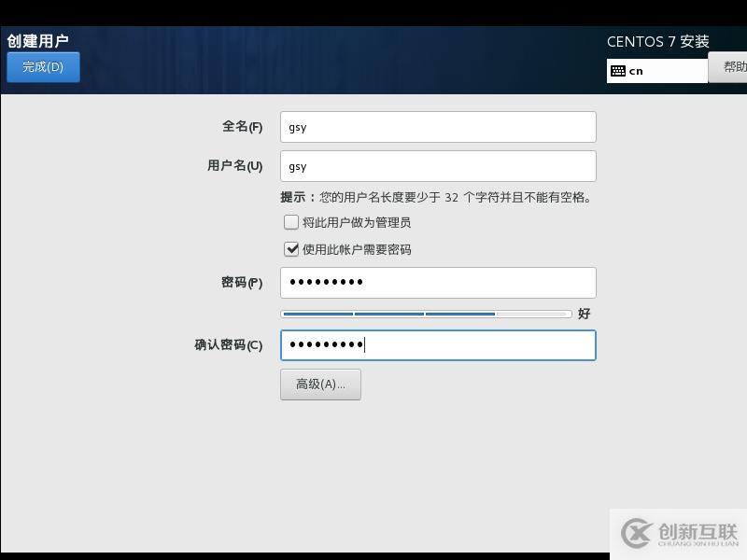Click inside the 用户名(U) field
Viewport: 747px width, 560px height.
438,165
